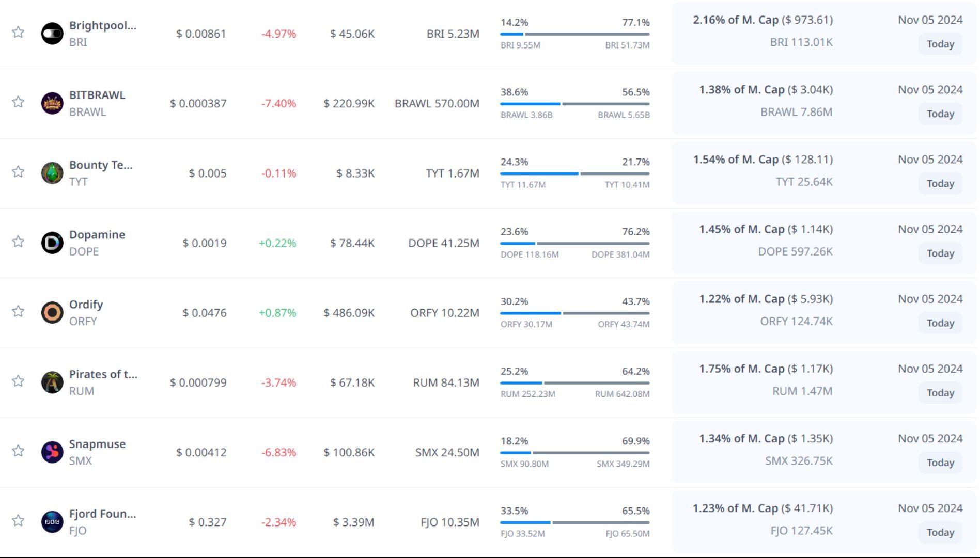Add BITBRAWL to the watchlist using its star

(x=18, y=102)
